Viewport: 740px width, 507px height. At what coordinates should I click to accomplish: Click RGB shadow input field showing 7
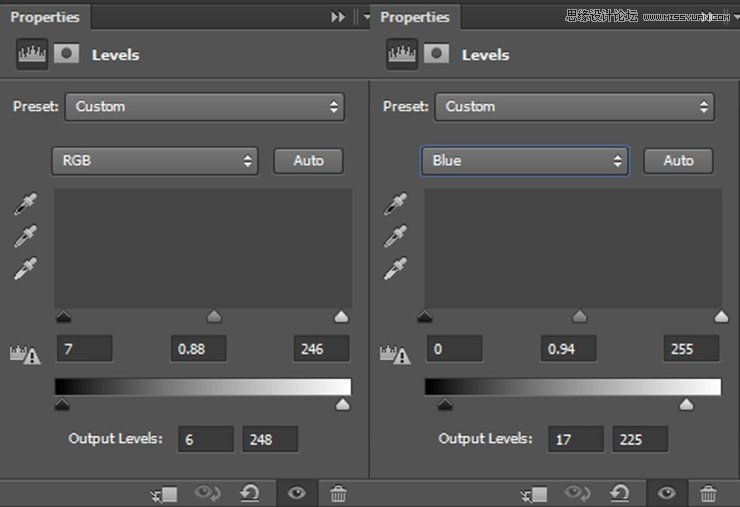(x=85, y=349)
